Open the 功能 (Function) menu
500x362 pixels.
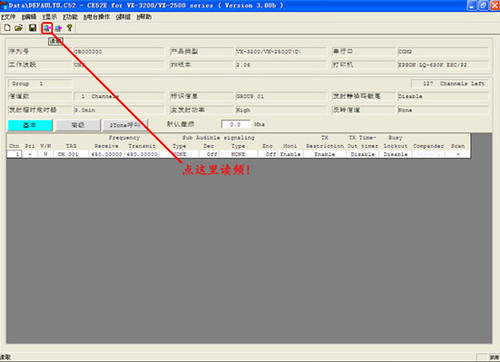tap(70, 17)
